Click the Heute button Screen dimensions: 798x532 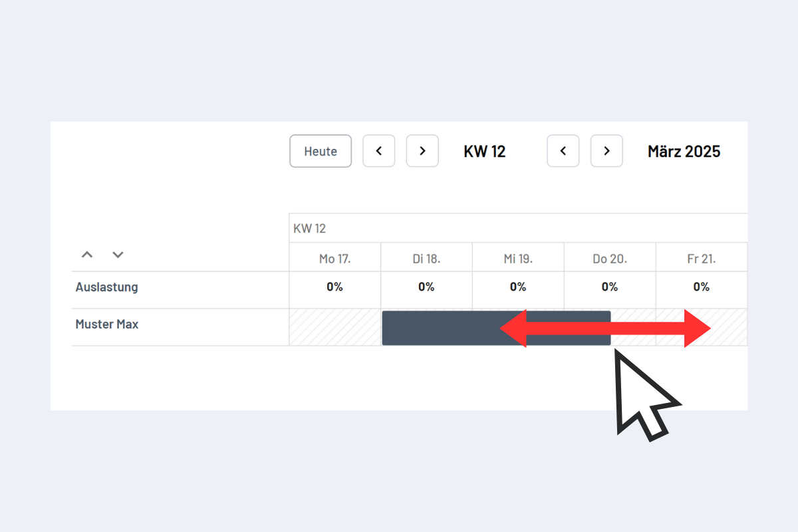point(321,152)
